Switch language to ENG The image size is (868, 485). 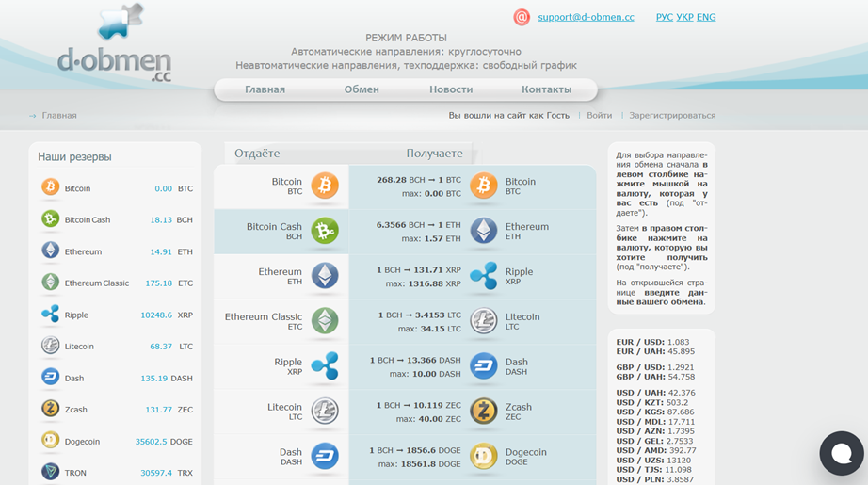[706, 17]
